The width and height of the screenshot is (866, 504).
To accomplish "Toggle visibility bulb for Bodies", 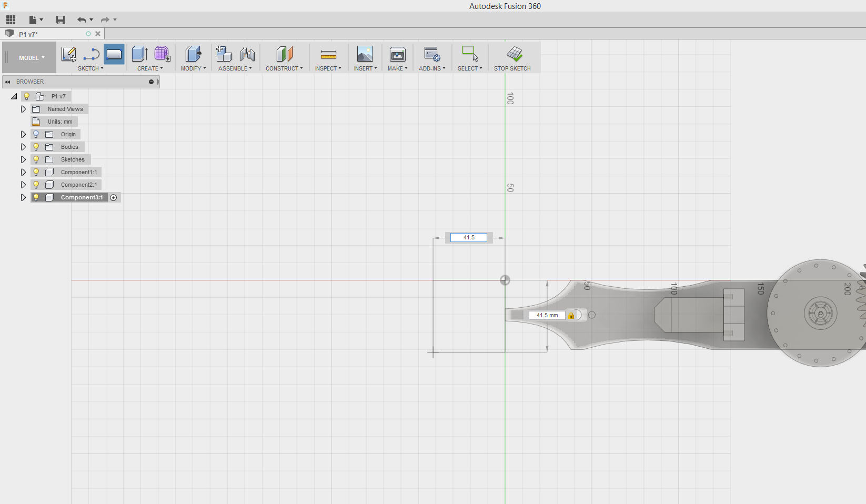I will [x=36, y=147].
